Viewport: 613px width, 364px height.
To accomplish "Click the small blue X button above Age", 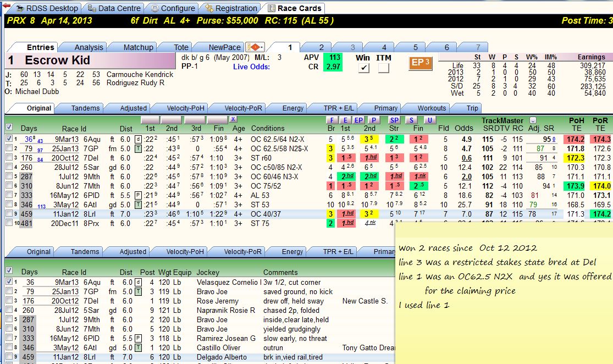I will (233, 119).
